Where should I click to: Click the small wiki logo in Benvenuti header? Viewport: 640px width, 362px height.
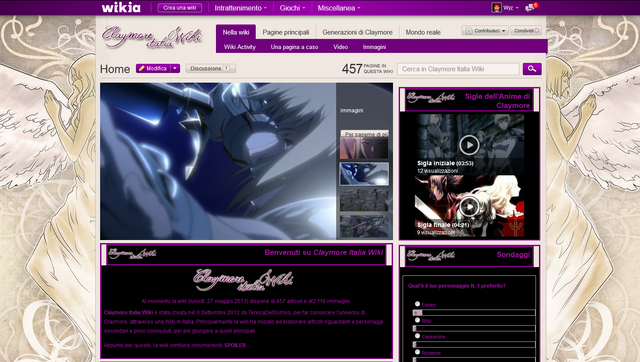point(132,253)
